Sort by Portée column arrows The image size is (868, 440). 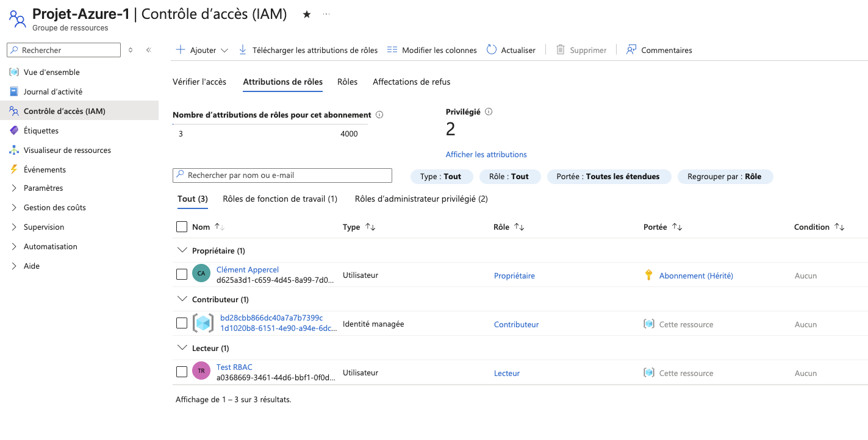(x=677, y=227)
